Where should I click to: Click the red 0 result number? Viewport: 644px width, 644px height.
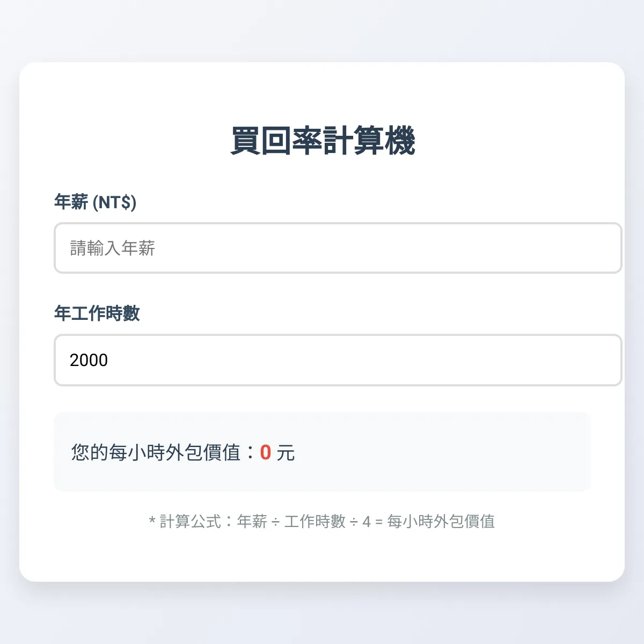(265, 452)
